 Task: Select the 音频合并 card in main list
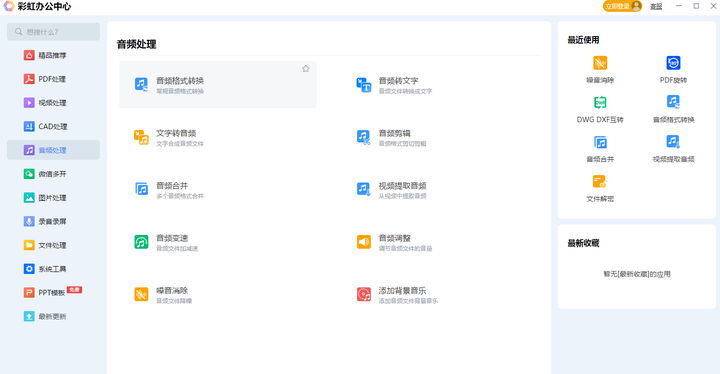click(169, 190)
